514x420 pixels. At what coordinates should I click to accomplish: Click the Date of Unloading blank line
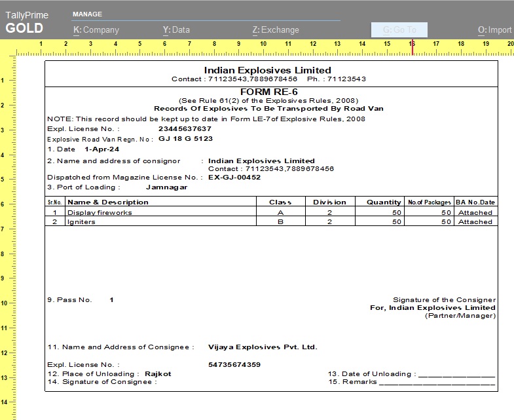456,374
